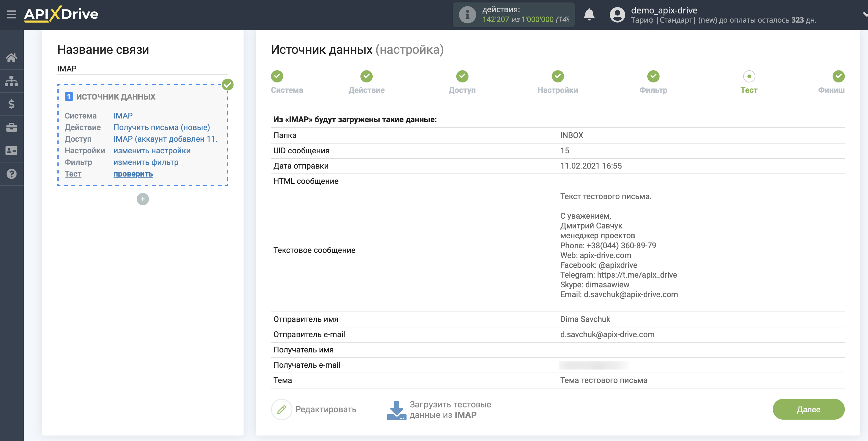Open Получить письма (новые) link

[x=161, y=127]
